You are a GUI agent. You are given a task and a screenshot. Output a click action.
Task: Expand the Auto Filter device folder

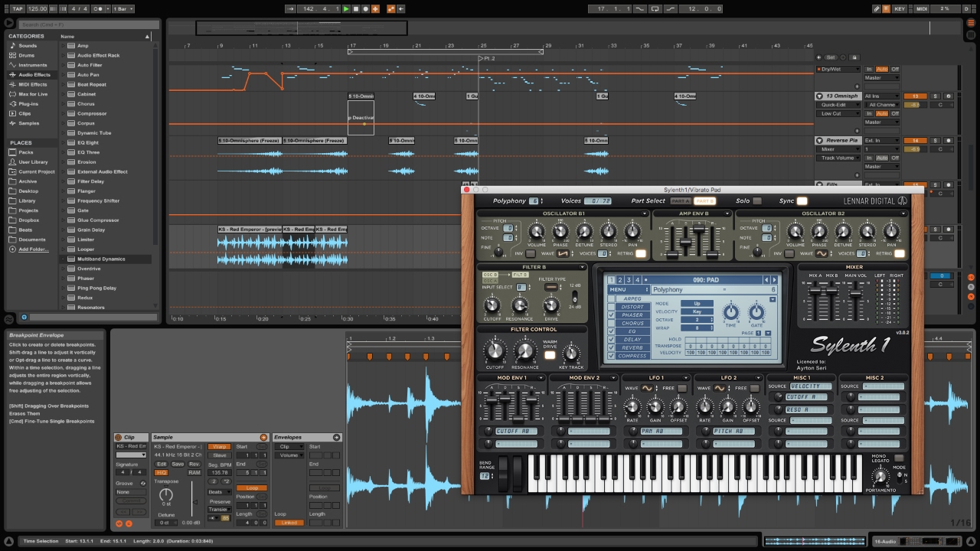click(63, 65)
